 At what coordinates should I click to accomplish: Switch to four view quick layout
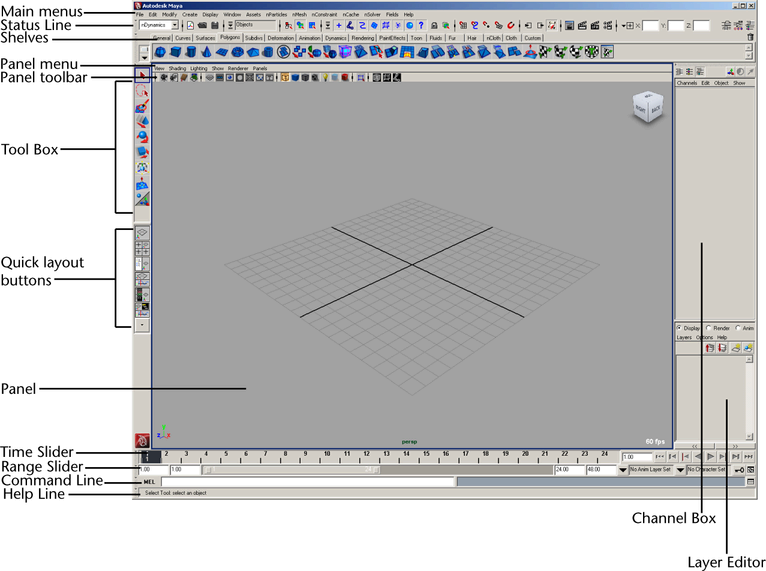click(142, 248)
